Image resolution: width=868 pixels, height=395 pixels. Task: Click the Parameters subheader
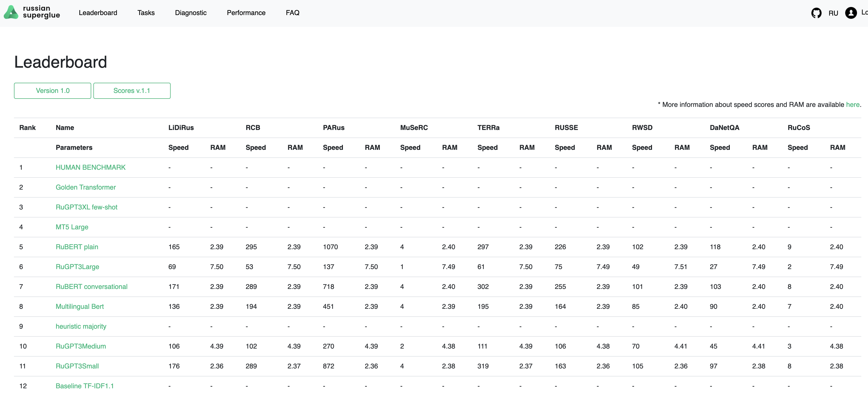tap(74, 148)
